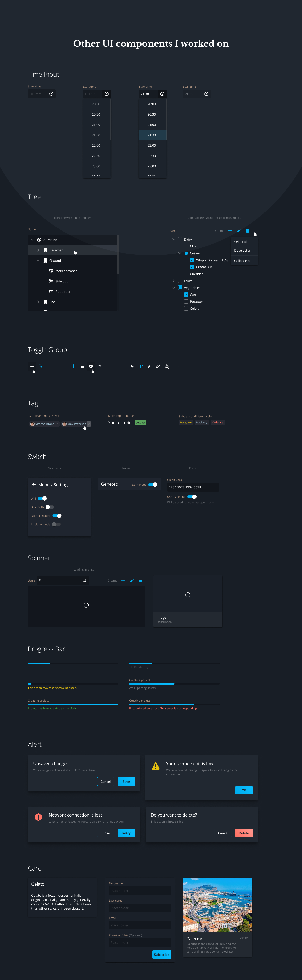
Task: Expand the 2nd floor tree node
Action: (x=38, y=302)
